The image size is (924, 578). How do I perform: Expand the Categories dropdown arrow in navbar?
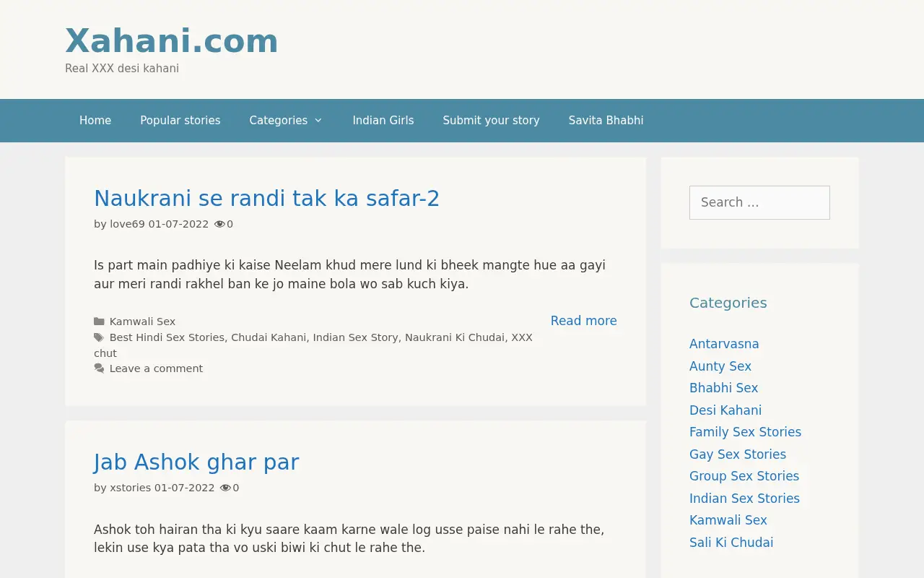[x=318, y=121]
